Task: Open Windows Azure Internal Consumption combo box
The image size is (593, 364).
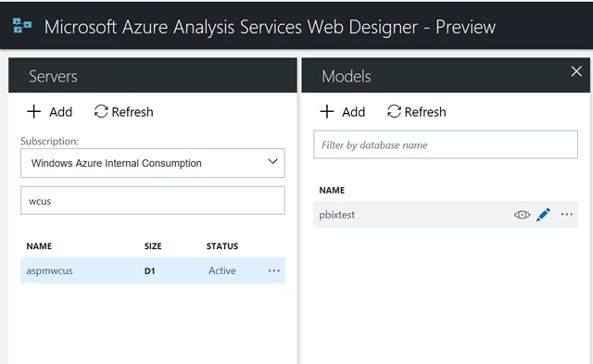Action: point(152,163)
